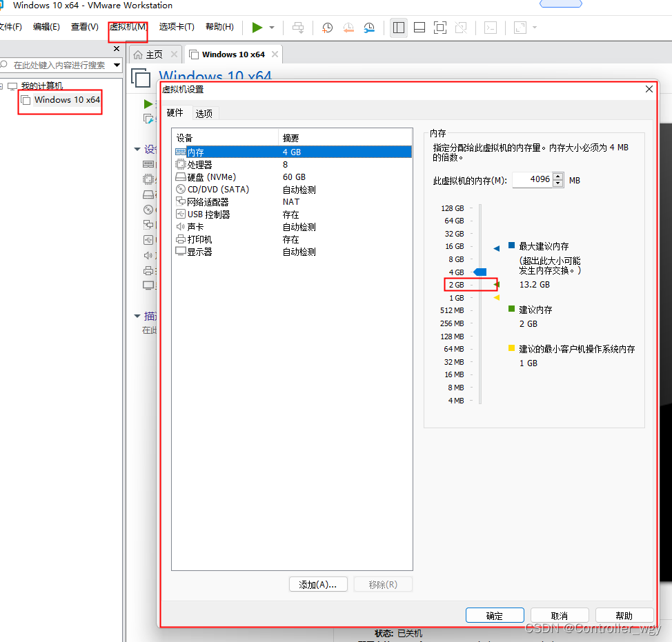The image size is (672, 642).
Task: Click the 摘要 column header
Action: coord(345,138)
